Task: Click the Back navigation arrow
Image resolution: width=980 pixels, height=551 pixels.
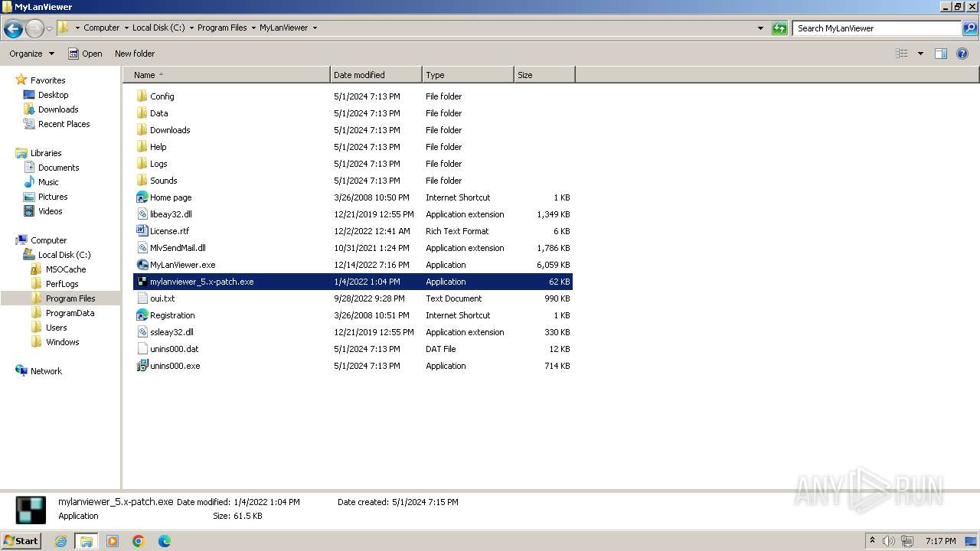Action: point(13,28)
